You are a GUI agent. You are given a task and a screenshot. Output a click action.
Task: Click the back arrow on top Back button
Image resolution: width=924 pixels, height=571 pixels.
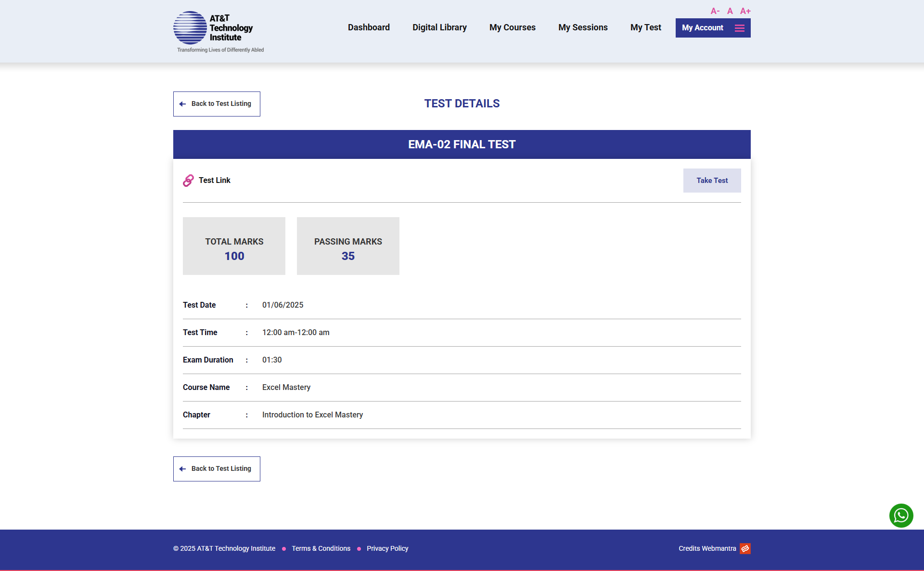(182, 104)
